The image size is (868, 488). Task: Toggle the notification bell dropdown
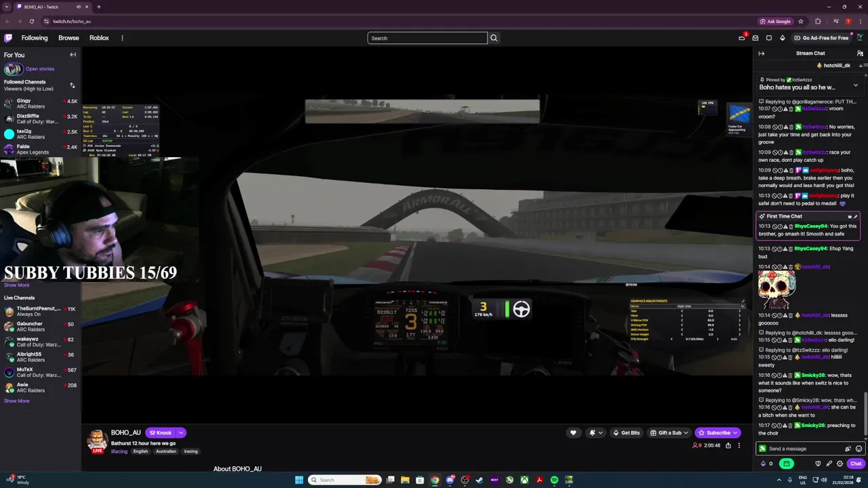[595, 432]
